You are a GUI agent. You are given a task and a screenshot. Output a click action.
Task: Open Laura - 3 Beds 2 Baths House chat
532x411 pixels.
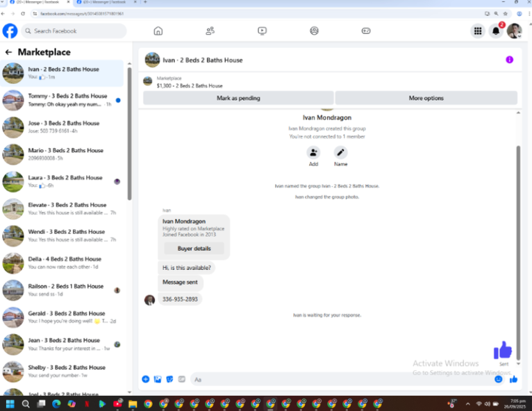click(62, 181)
